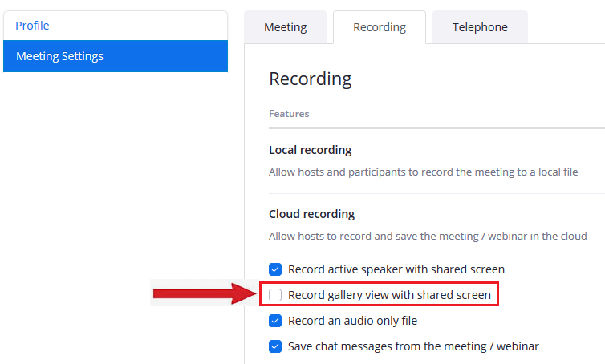The width and height of the screenshot is (605, 364).
Task: Click the cloud recording description text
Action: pyautogui.click(x=428, y=236)
